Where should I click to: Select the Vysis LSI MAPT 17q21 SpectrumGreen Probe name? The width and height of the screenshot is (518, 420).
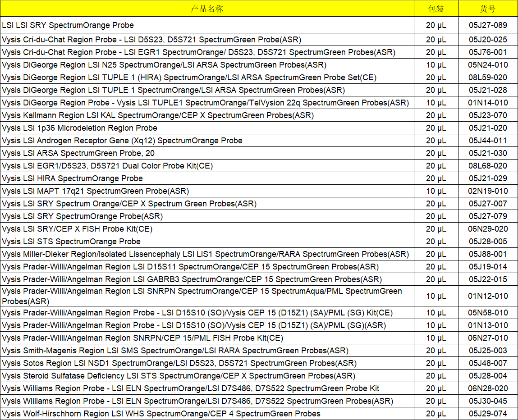(x=96, y=191)
